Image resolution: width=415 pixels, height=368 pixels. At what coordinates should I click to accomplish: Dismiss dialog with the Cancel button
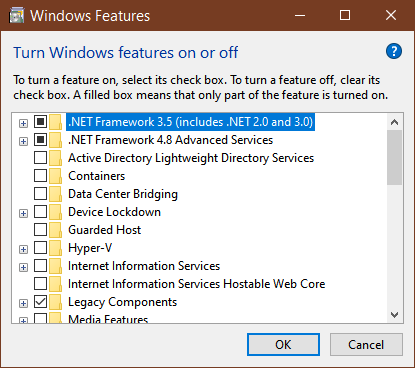(x=366, y=345)
